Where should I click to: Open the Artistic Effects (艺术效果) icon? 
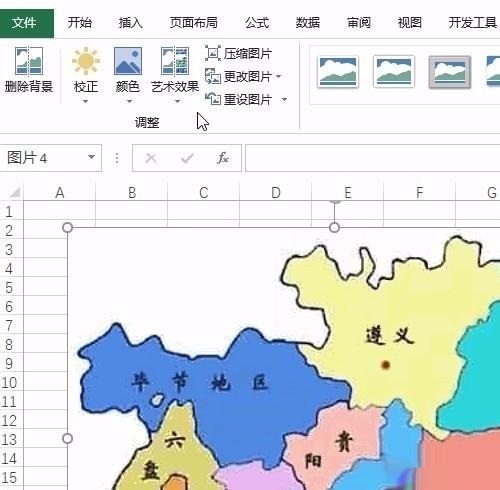(175, 61)
